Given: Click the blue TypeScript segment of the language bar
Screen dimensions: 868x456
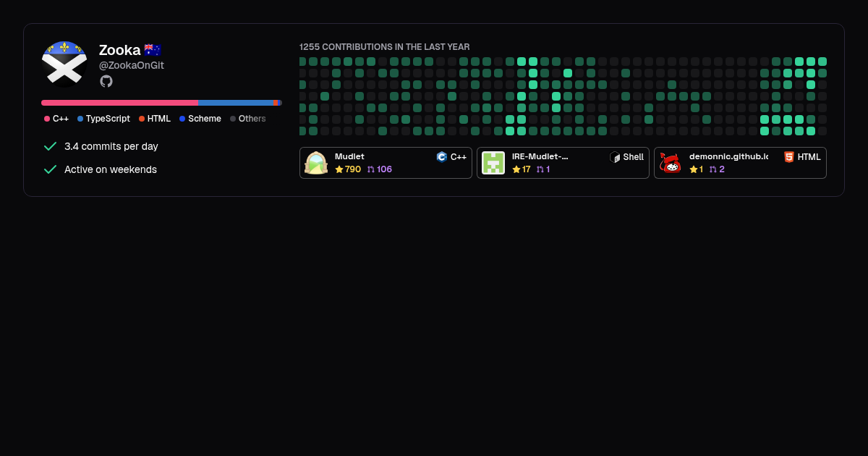Looking at the screenshot, I should 236,103.
